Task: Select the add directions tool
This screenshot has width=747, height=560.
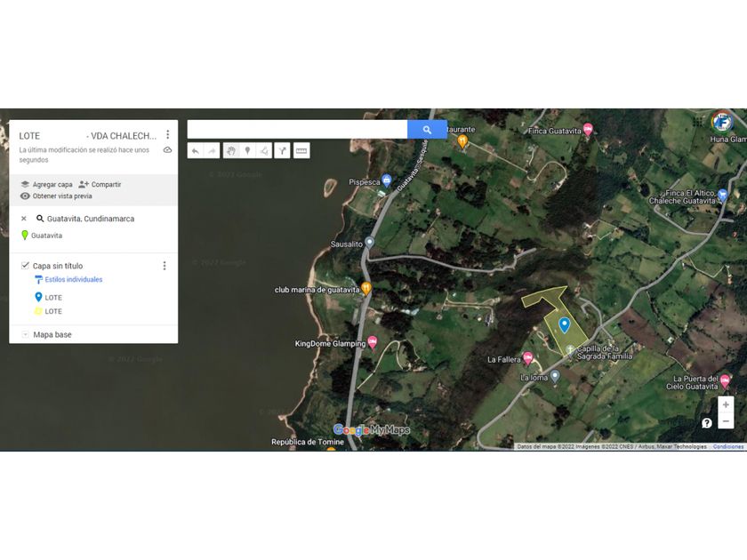Action: point(282,151)
